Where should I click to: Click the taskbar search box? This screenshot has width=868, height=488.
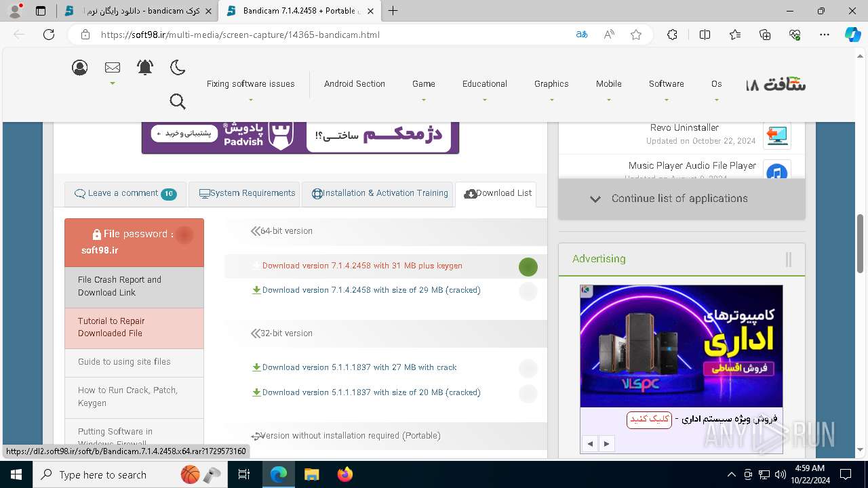(131, 474)
